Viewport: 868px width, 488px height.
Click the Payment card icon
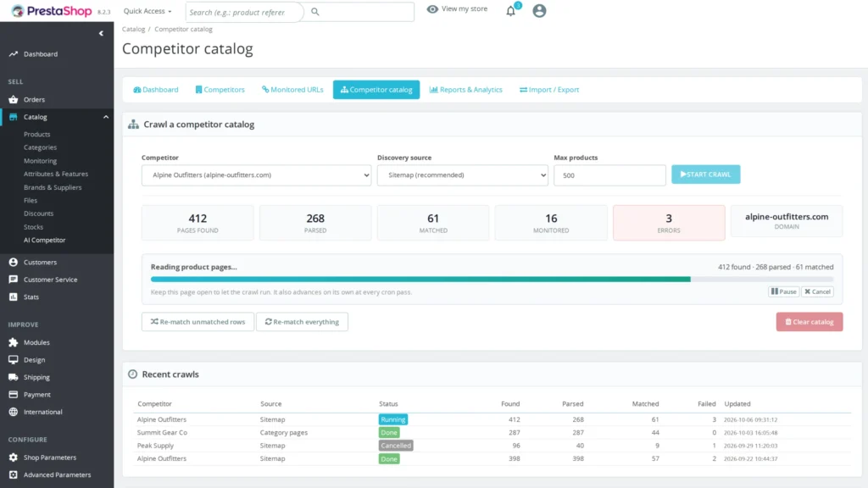(14, 395)
